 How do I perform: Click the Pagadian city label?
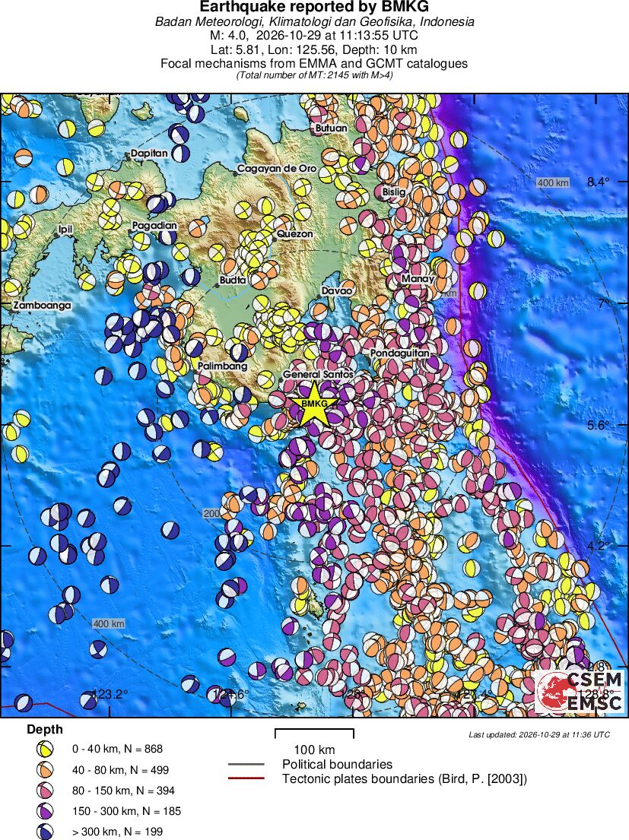[x=154, y=226]
